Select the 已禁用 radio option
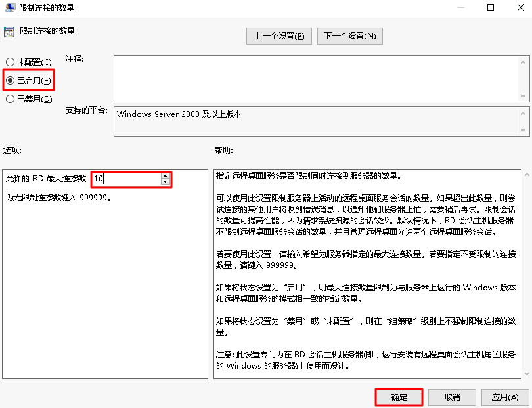Viewport: 532px width, 408px height. pyautogui.click(x=10, y=99)
